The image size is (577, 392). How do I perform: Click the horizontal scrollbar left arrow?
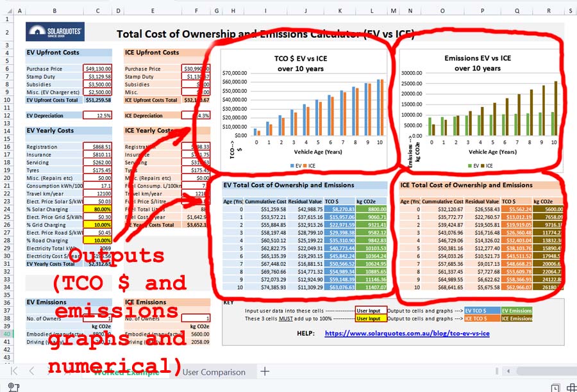[x=508, y=371]
